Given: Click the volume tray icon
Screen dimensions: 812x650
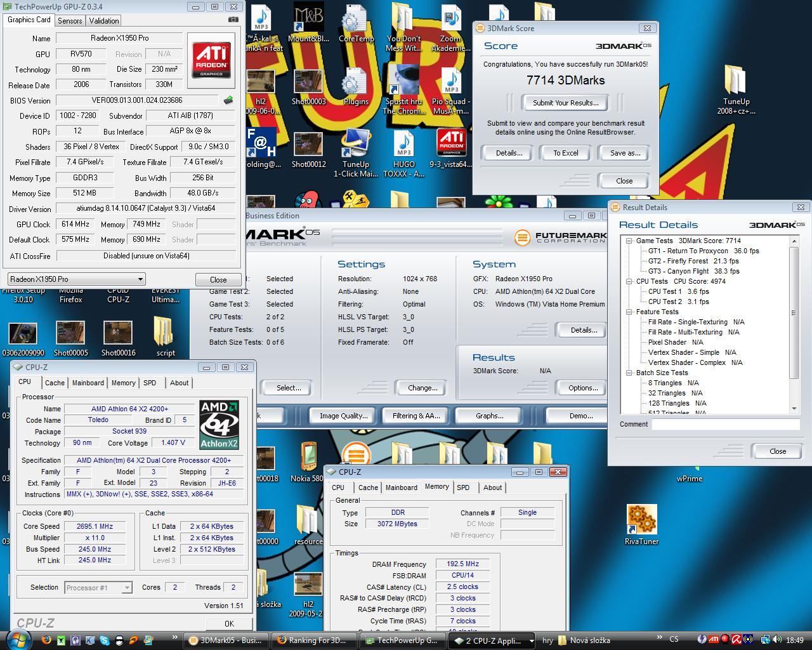Looking at the screenshot, I should coord(778,640).
